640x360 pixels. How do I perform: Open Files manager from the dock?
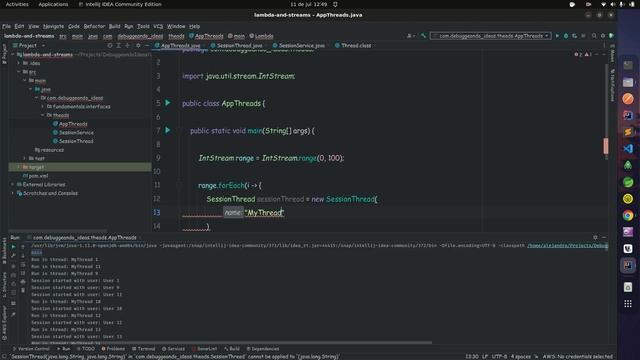(628, 82)
